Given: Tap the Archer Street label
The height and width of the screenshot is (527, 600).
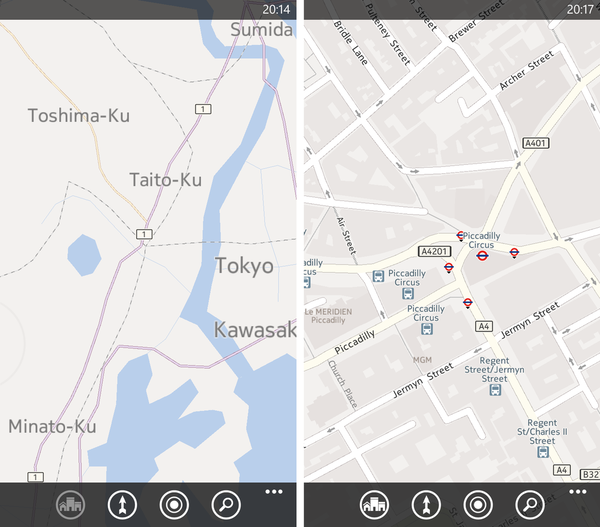Looking at the screenshot, I should [x=527, y=70].
